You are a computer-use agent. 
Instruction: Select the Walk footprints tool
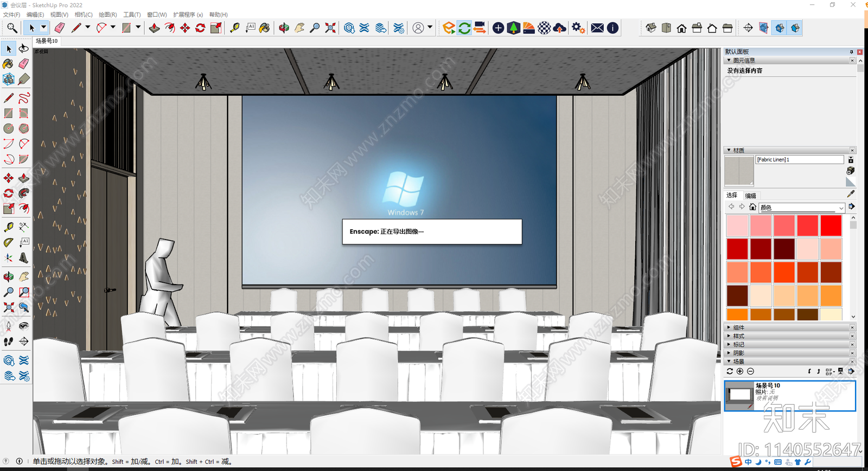[9, 341]
